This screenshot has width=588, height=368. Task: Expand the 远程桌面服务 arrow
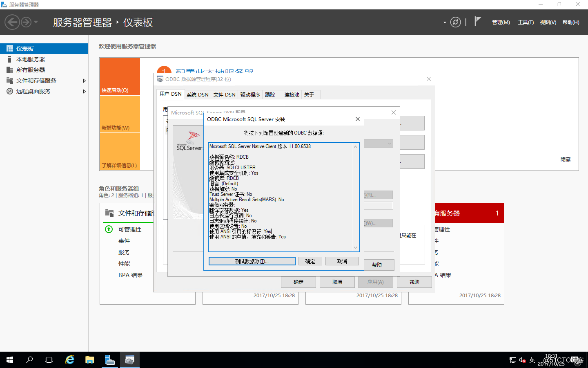[84, 91]
